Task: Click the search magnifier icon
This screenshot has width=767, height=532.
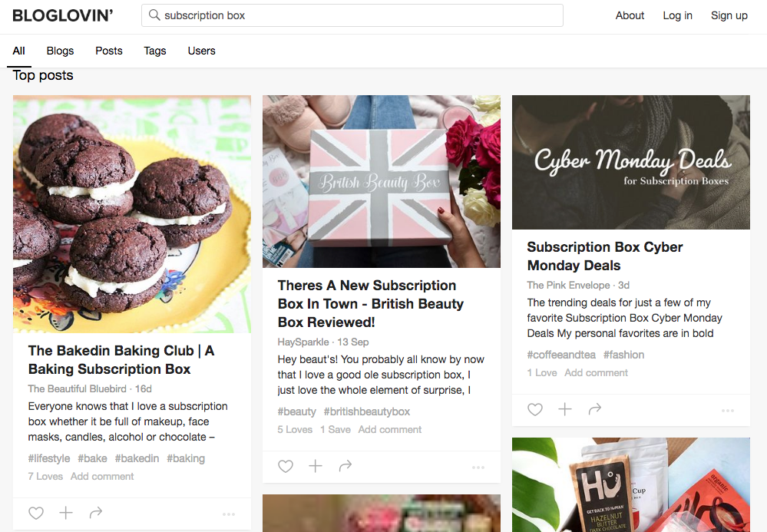Action: pyautogui.click(x=154, y=15)
